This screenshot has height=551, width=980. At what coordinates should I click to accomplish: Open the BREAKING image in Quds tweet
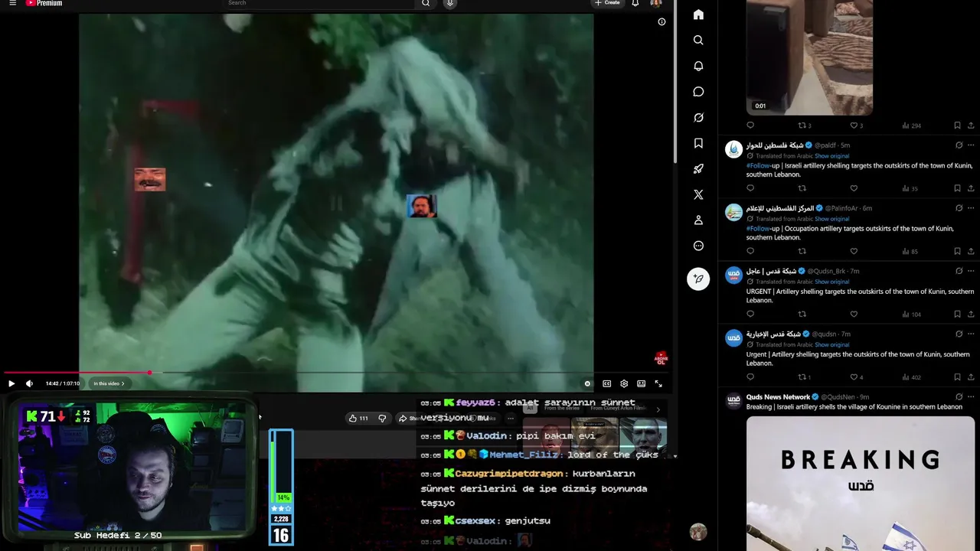click(861, 483)
